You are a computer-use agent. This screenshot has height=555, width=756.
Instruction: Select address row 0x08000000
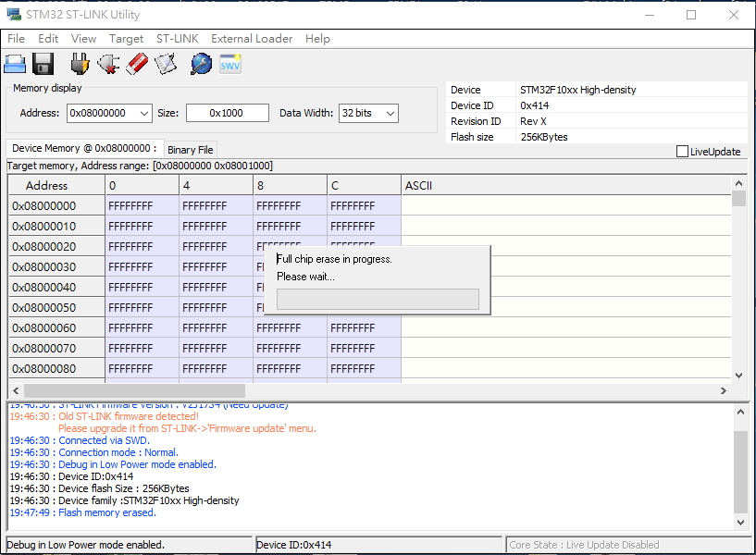click(x=56, y=206)
